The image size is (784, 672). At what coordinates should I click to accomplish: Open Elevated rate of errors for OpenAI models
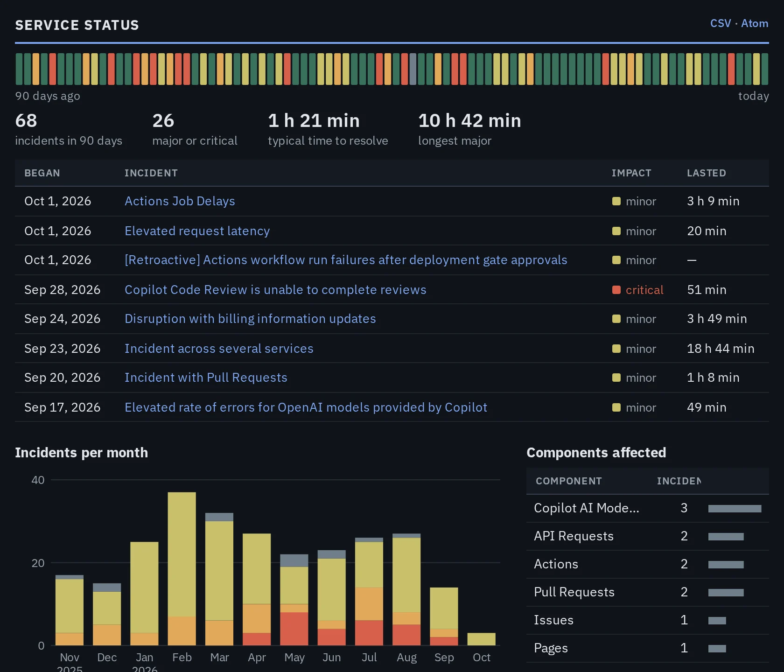[x=306, y=407]
